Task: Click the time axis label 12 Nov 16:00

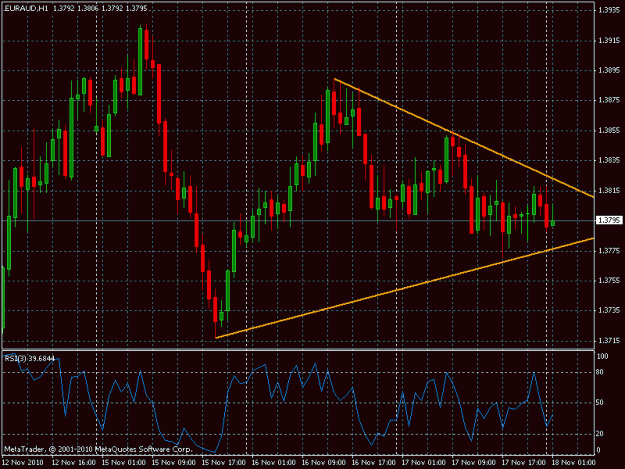Action: pos(74,463)
